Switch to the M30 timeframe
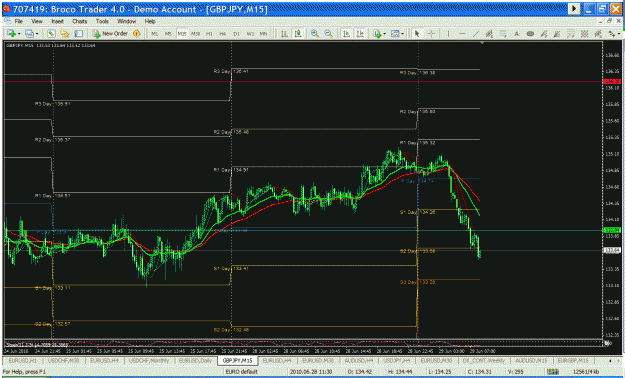625x378 pixels. 195,34
